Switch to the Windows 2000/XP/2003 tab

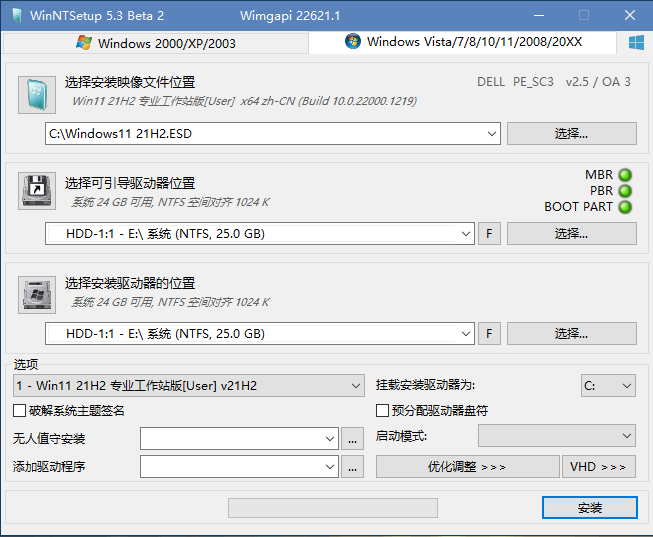156,43
